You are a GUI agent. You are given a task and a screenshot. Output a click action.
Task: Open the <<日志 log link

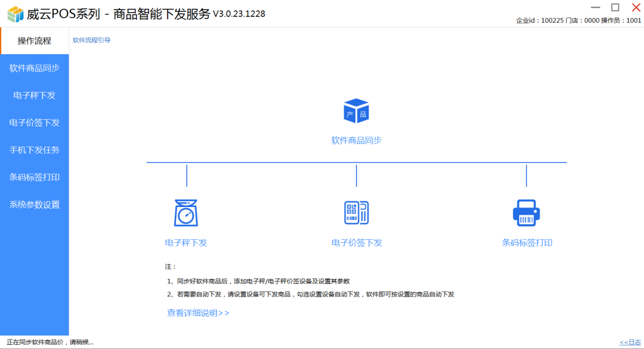[630, 342]
